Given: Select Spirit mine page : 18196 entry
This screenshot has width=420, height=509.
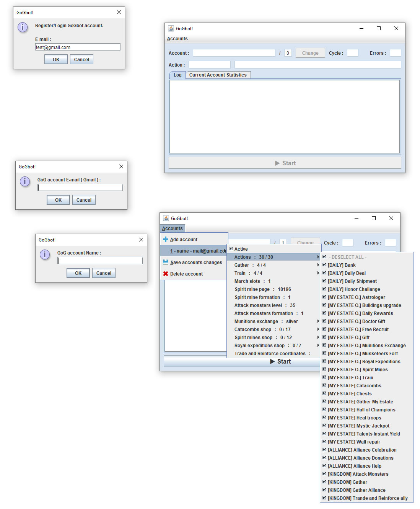Looking at the screenshot, I should point(273,289).
